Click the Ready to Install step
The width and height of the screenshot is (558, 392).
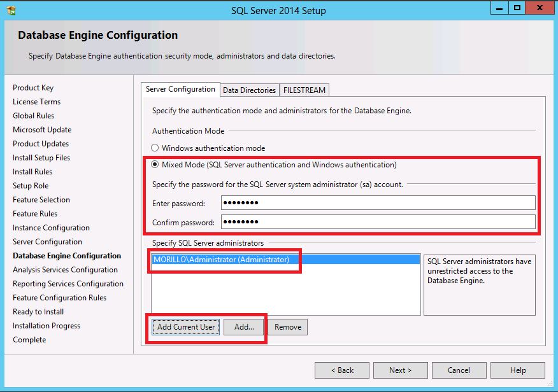tap(38, 312)
